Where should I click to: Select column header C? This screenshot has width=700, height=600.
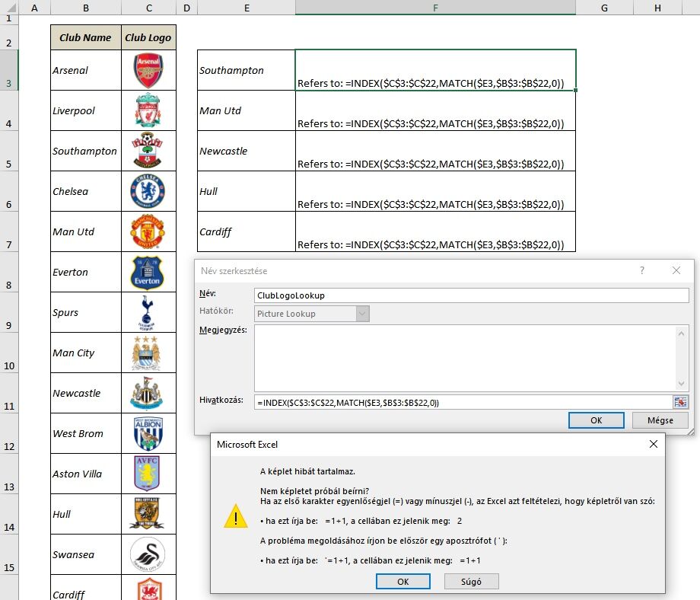(148, 8)
